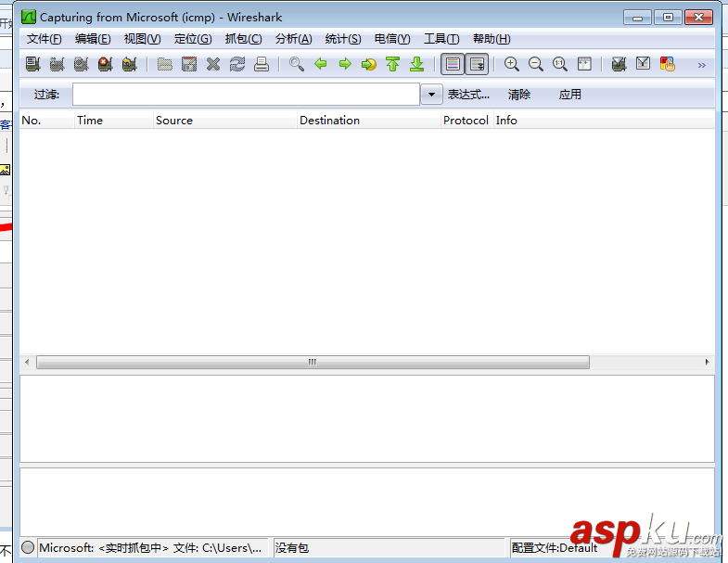This screenshot has width=728, height=563.
Task: Open the 表达式... expression builder
Action: pyautogui.click(x=468, y=95)
